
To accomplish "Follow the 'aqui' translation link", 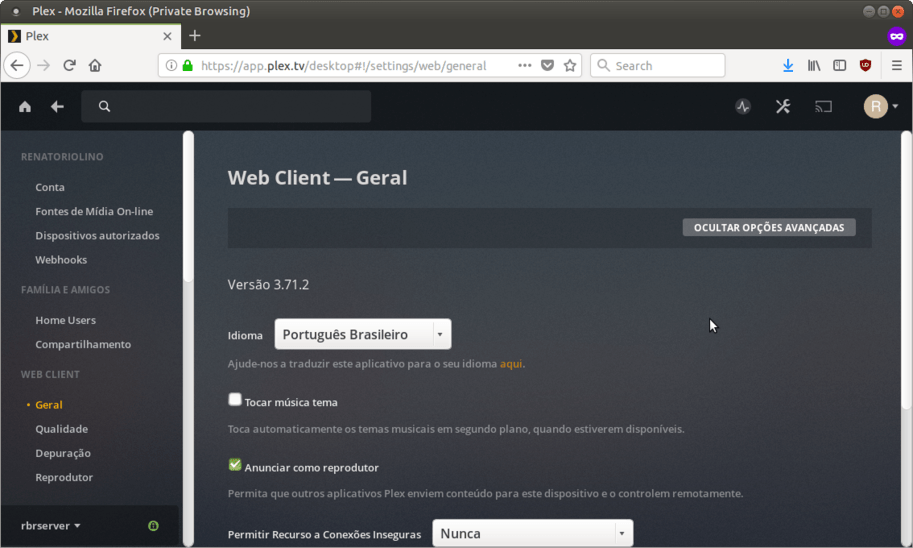I will 511,364.
